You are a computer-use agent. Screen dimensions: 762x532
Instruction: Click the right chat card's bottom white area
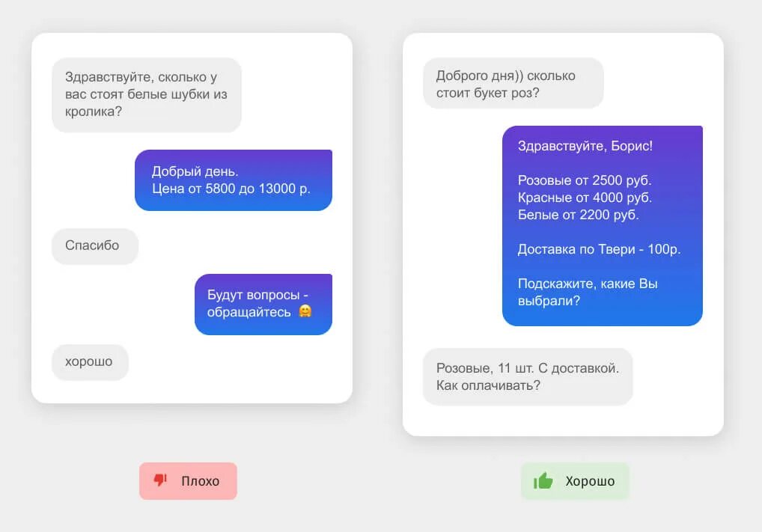tap(563, 421)
